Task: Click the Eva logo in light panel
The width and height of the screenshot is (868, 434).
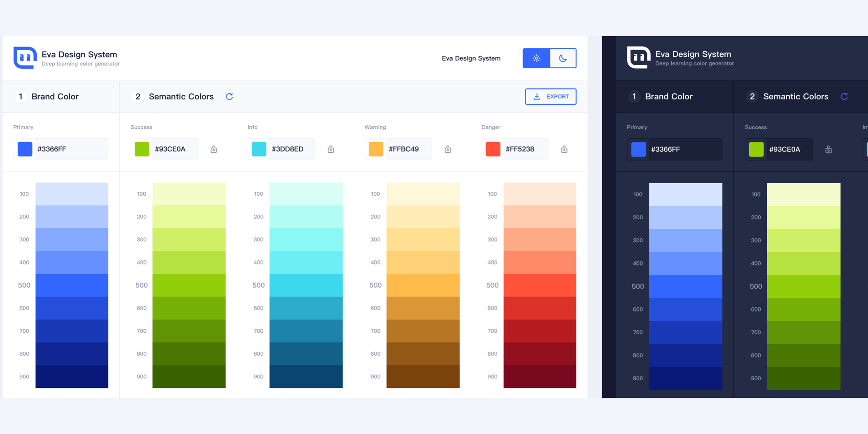Action: click(25, 58)
